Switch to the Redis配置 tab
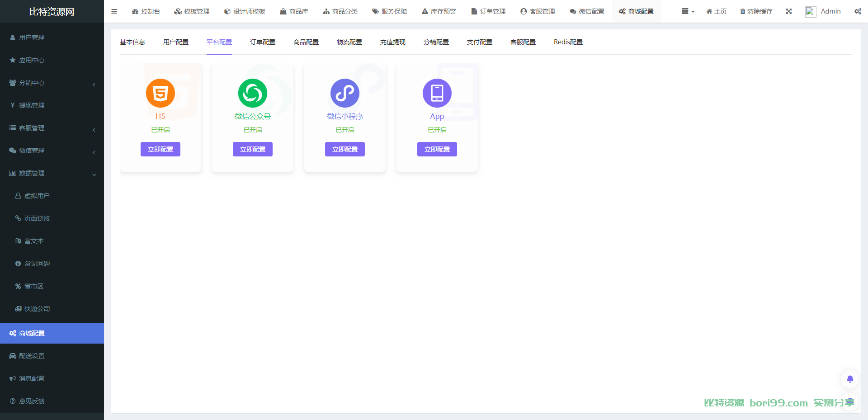 [x=568, y=42]
